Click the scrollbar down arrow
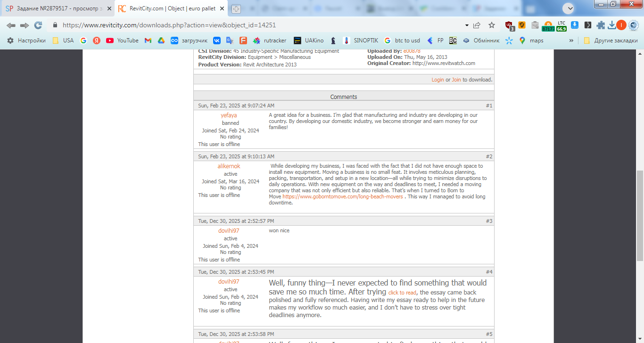 640,339
